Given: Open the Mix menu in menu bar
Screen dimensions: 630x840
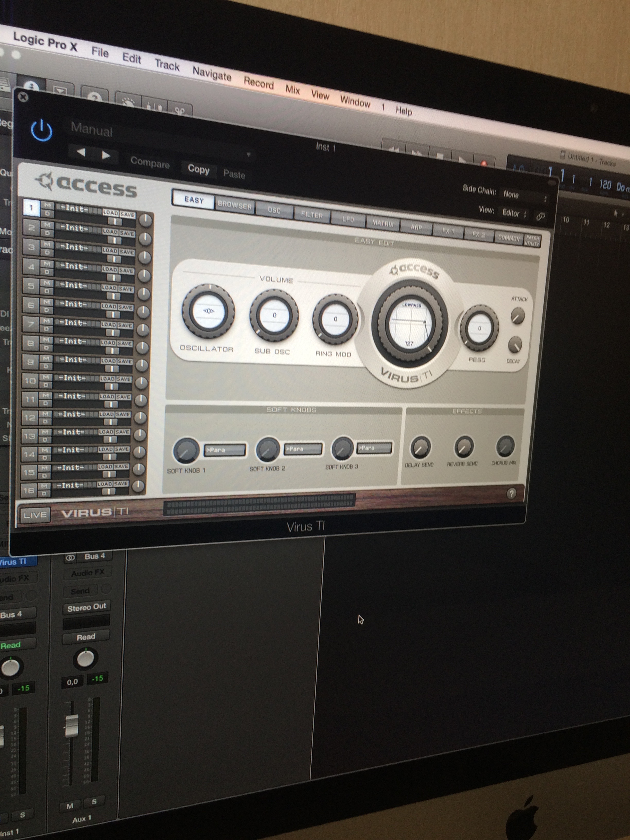Looking at the screenshot, I should pyautogui.click(x=292, y=90).
